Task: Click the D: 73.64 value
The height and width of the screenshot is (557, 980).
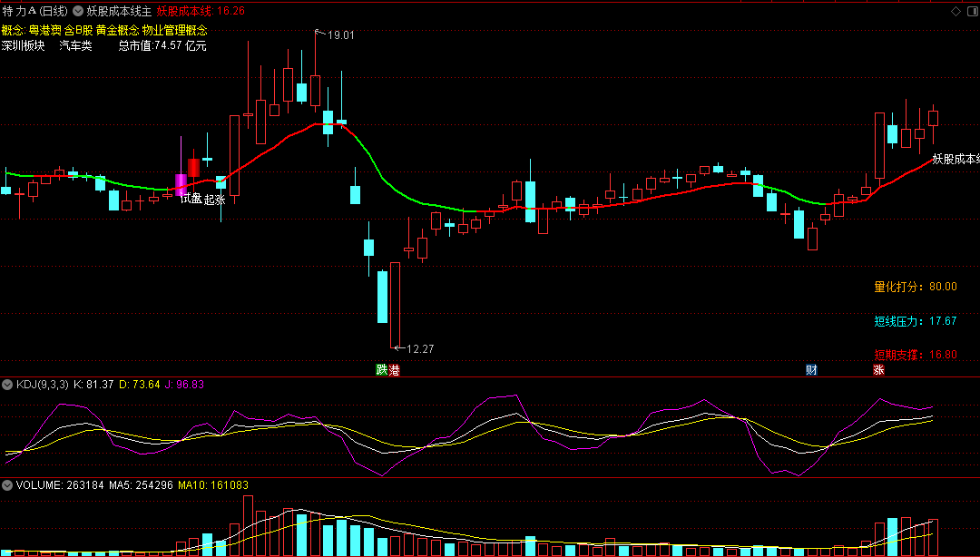Action: pyautogui.click(x=139, y=384)
